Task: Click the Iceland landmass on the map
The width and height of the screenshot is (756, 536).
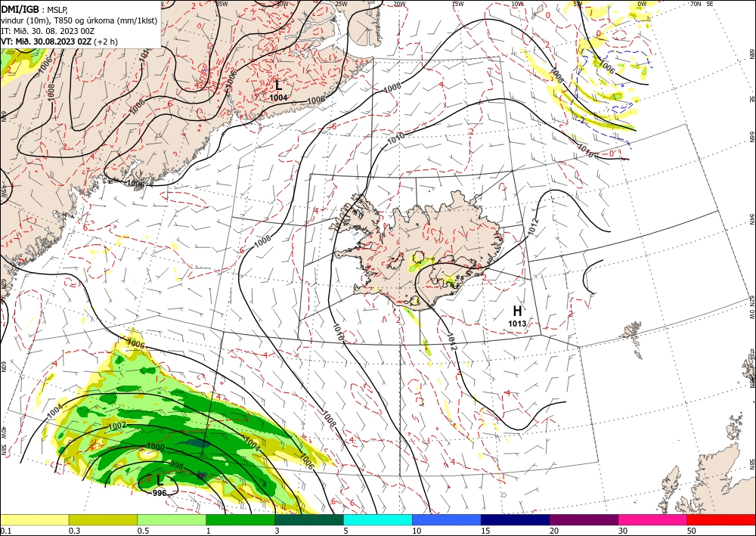Action: point(420,251)
